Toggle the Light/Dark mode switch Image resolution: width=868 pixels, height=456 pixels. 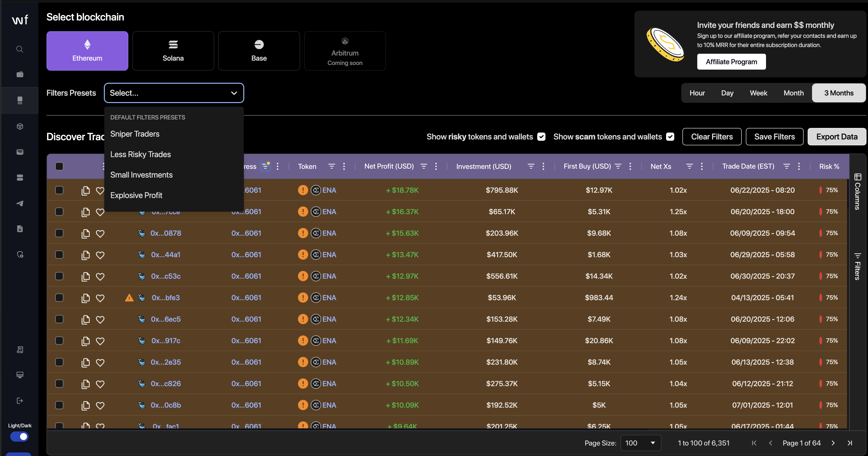click(x=19, y=437)
